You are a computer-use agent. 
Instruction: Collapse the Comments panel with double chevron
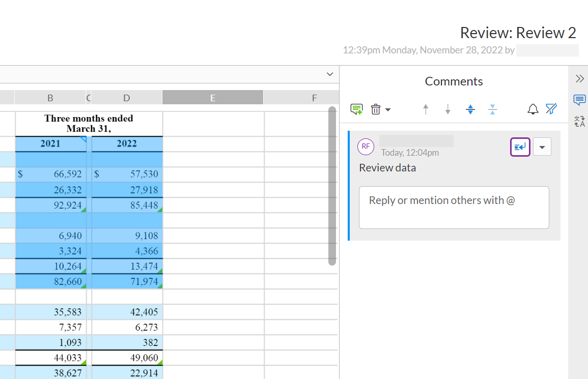[579, 78]
